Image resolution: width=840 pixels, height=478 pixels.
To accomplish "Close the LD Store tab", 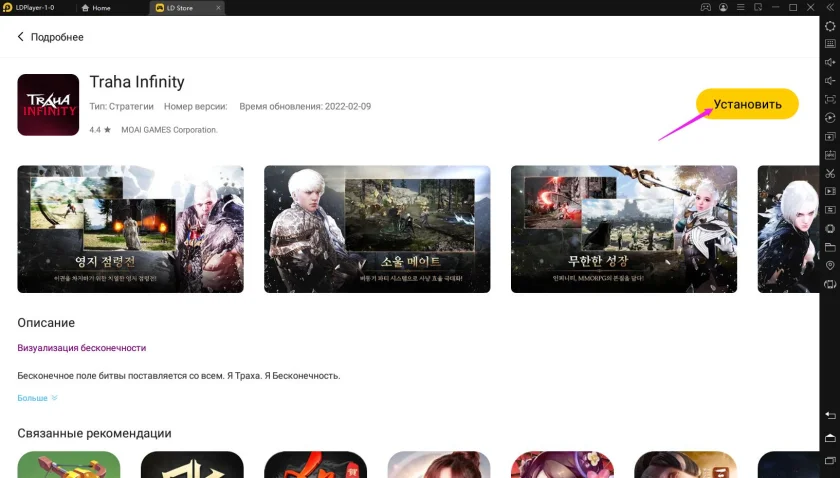I will coord(218,8).
